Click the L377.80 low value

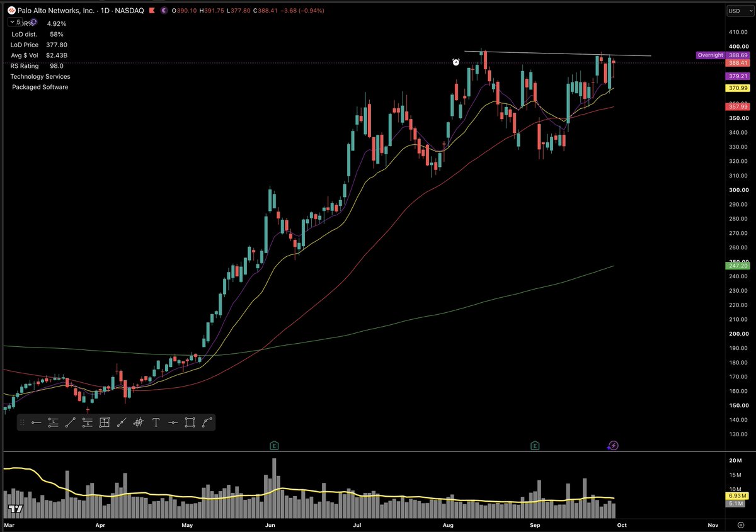239,11
